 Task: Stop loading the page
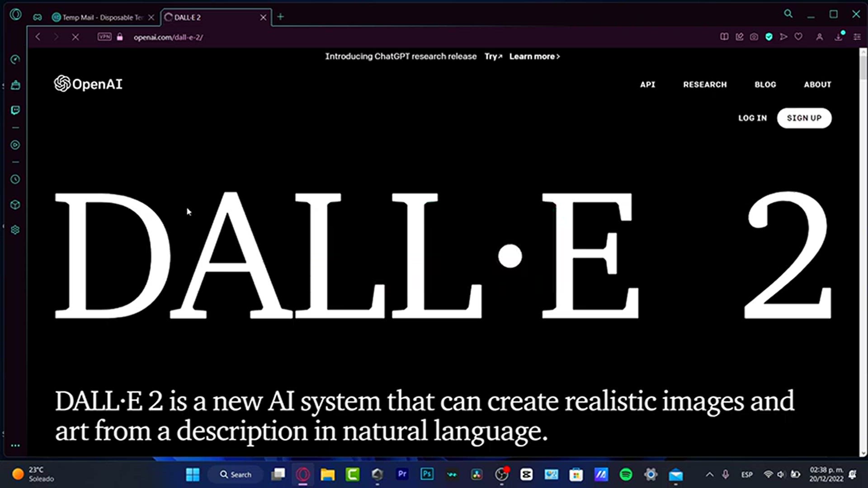click(75, 37)
